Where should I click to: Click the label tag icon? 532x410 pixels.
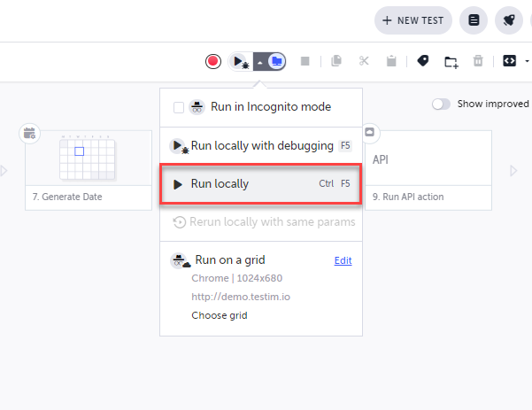[x=423, y=61]
